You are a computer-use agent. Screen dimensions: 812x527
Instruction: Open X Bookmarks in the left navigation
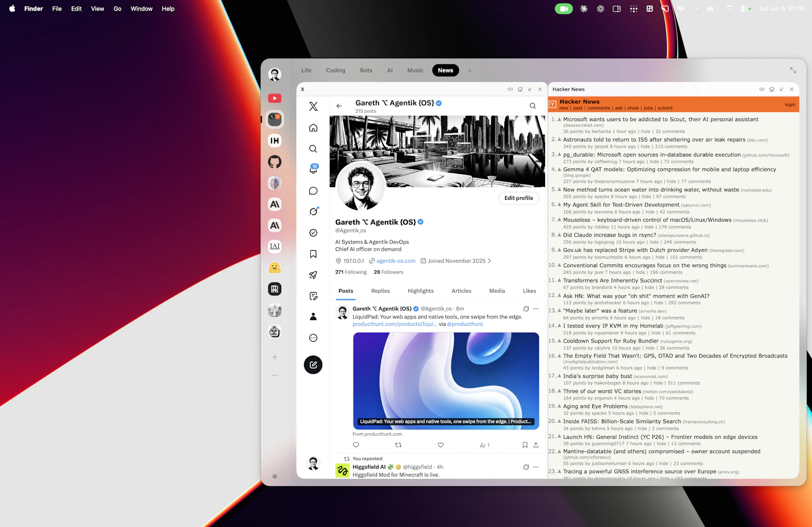pyautogui.click(x=313, y=254)
